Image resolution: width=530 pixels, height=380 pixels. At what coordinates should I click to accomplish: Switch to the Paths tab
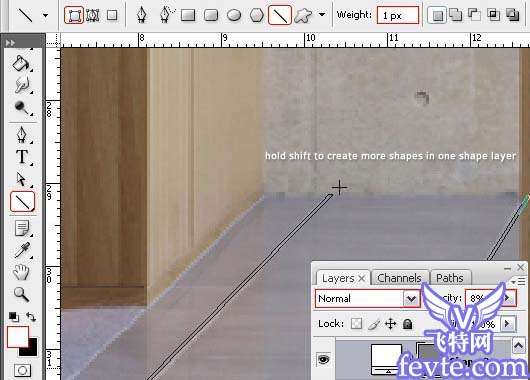coord(450,278)
